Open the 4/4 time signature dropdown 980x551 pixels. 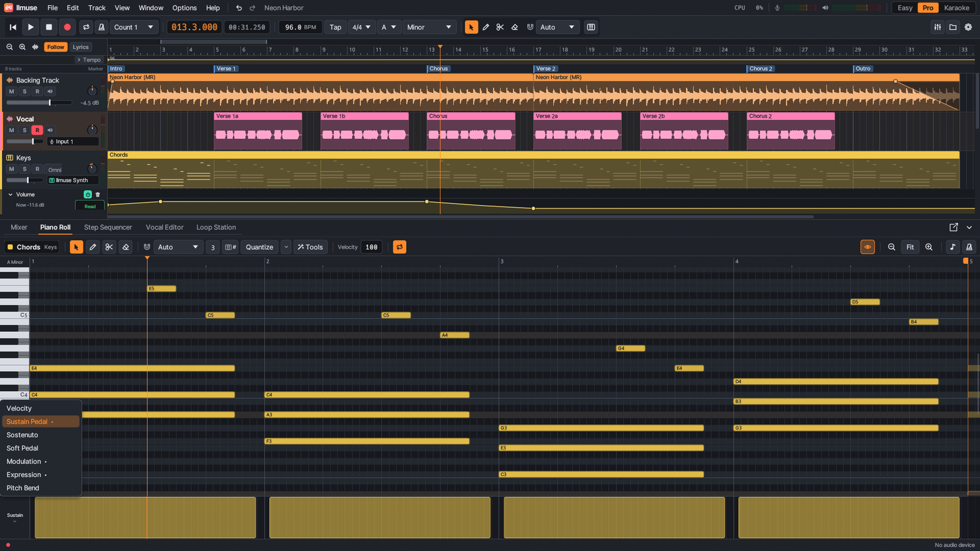point(361,27)
